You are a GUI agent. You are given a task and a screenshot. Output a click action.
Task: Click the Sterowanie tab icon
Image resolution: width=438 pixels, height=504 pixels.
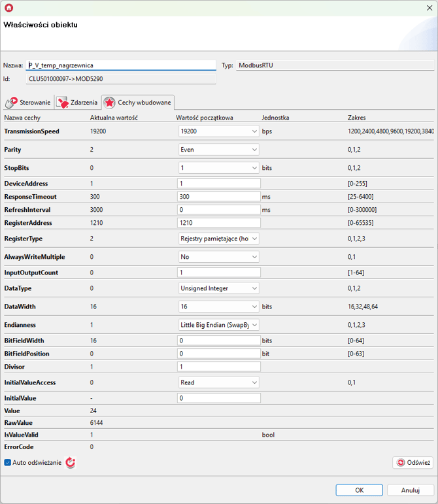11,103
